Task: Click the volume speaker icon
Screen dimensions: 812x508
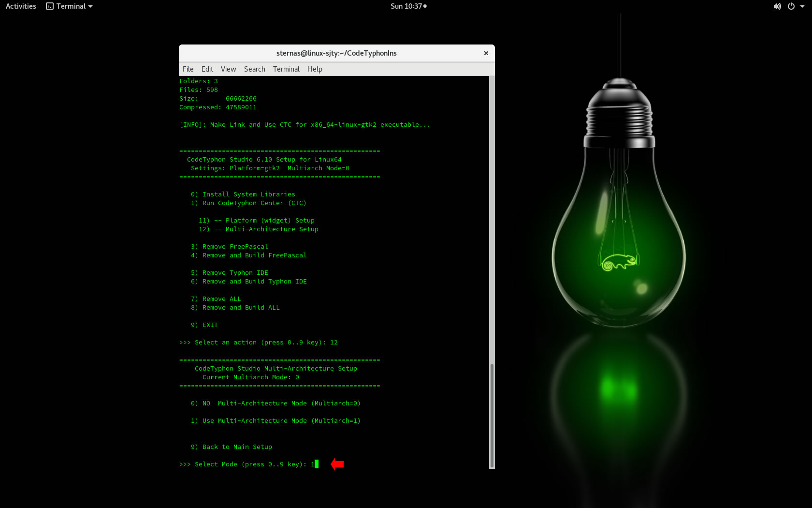Action: point(777,6)
